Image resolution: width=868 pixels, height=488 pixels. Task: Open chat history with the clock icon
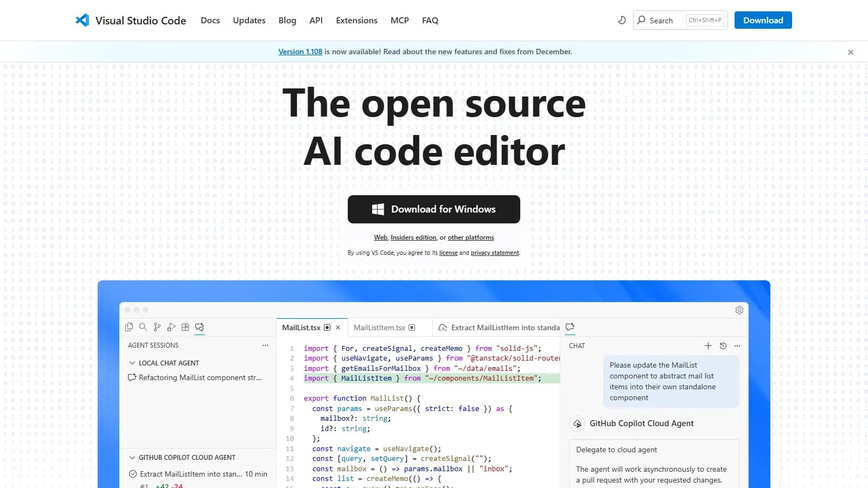point(723,345)
